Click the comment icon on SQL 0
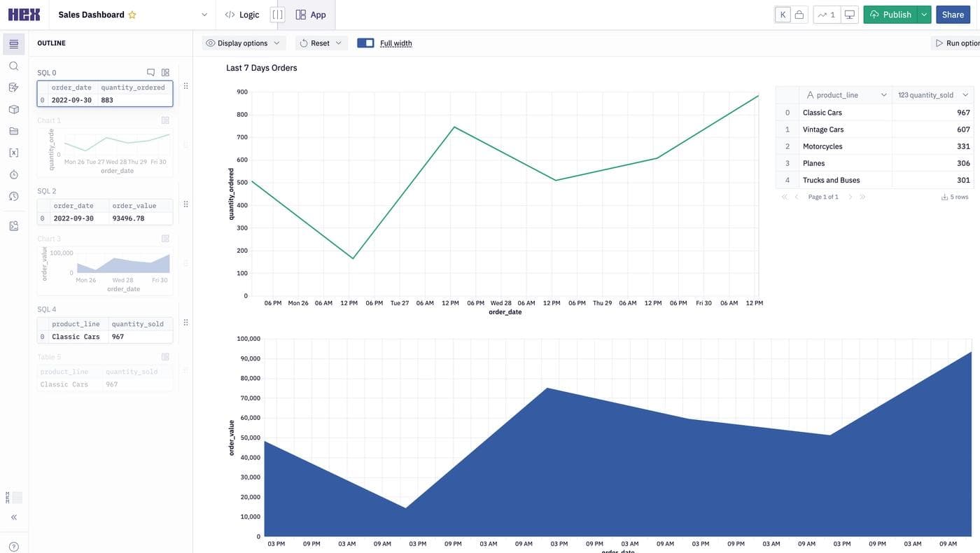 150,72
